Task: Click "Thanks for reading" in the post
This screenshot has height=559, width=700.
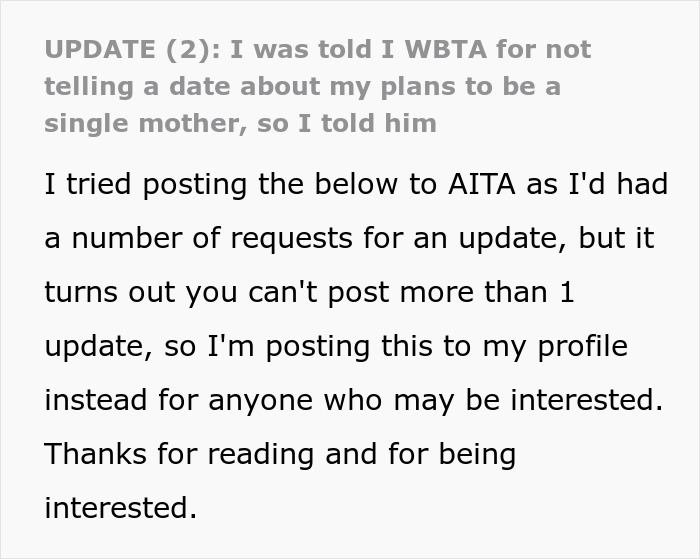Action: coord(174,454)
